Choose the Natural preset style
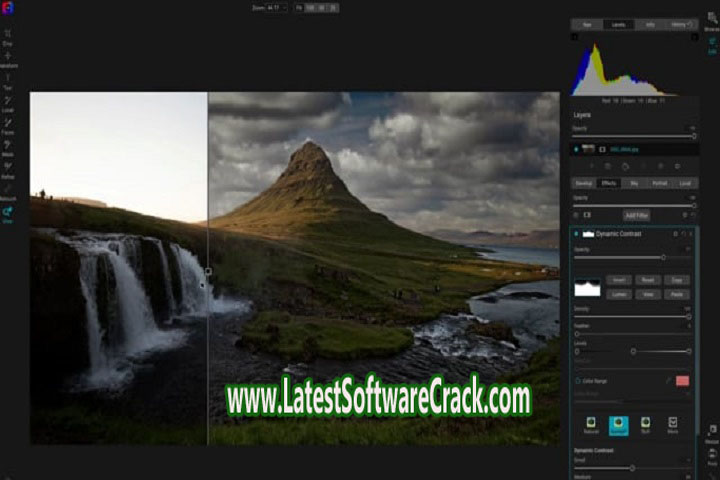The height and width of the screenshot is (480, 720). click(591, 425)
